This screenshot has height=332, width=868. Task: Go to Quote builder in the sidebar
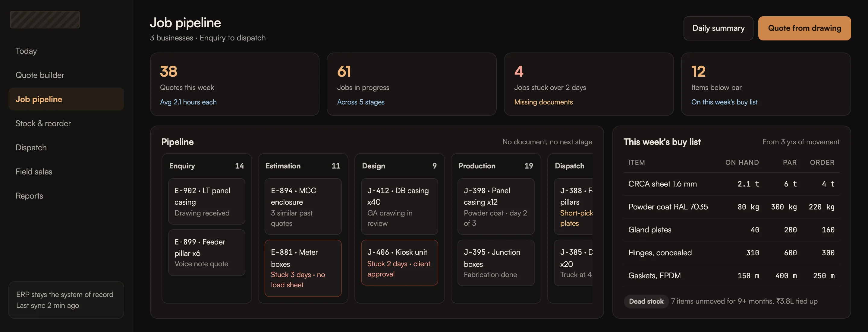(x=66, y=75)
